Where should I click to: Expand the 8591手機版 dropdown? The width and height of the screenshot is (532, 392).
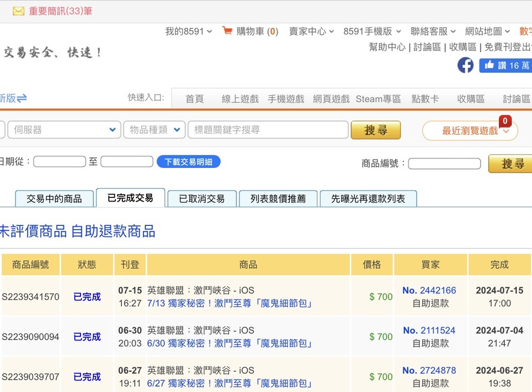(x=372, y=31)
